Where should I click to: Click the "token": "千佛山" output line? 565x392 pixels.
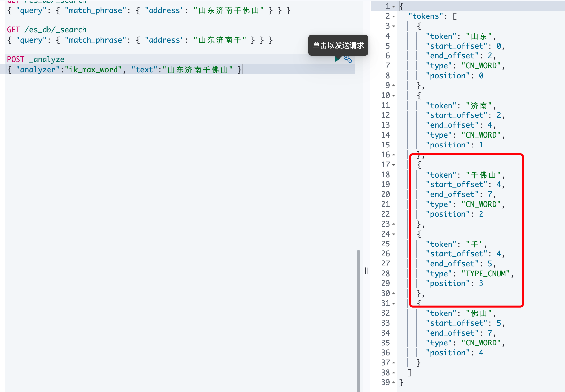(465, 175)
